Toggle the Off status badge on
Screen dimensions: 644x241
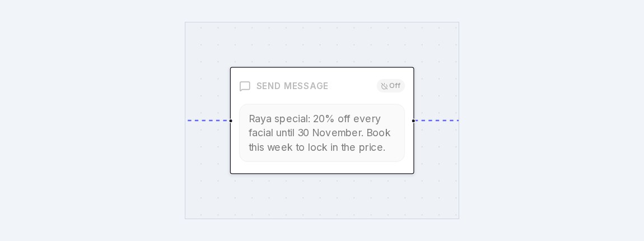click(390, 86)
